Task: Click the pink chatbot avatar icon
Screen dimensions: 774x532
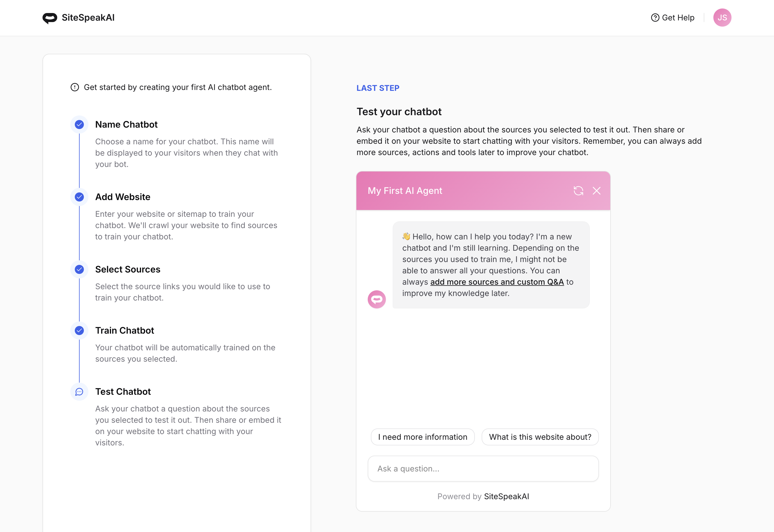Action: click(x=377, y=299)
